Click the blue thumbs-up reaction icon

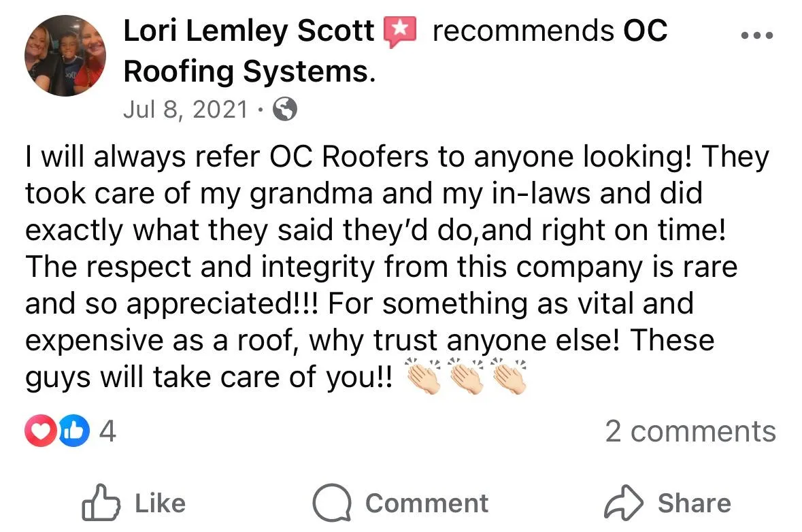[x=74, y=430]
